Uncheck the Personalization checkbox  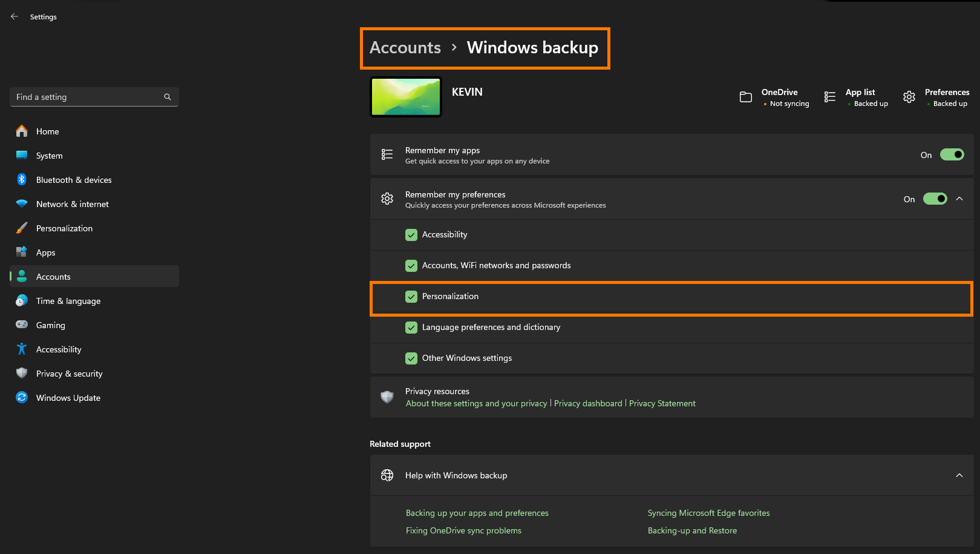pos(411,297)
